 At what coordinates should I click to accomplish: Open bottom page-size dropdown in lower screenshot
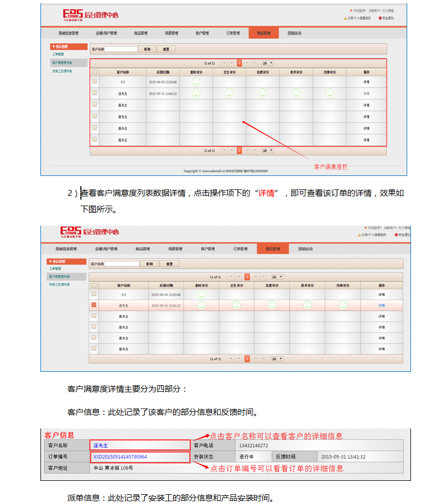pyautogui.click(x=277, y=359)
